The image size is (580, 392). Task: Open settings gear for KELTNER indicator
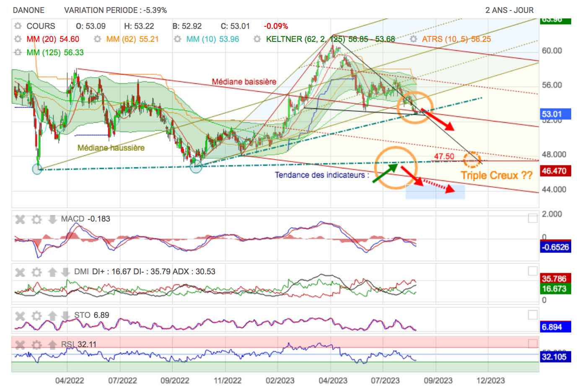(x=257, y=39)
